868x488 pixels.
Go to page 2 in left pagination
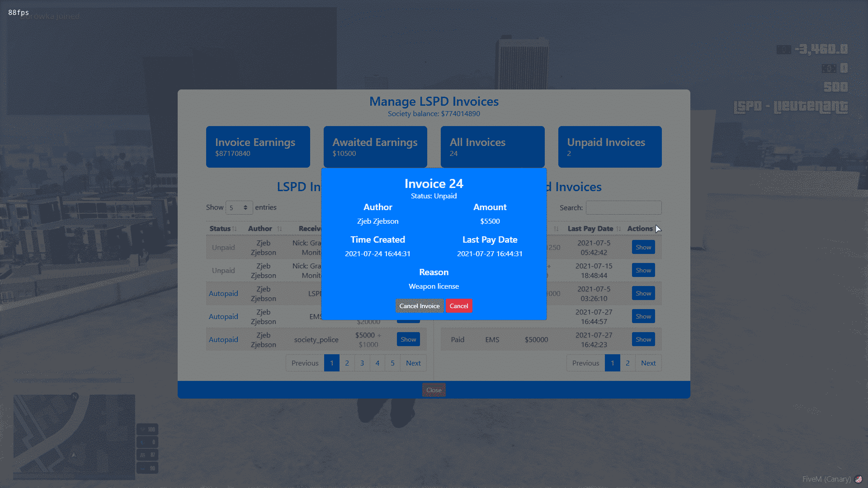347,363
